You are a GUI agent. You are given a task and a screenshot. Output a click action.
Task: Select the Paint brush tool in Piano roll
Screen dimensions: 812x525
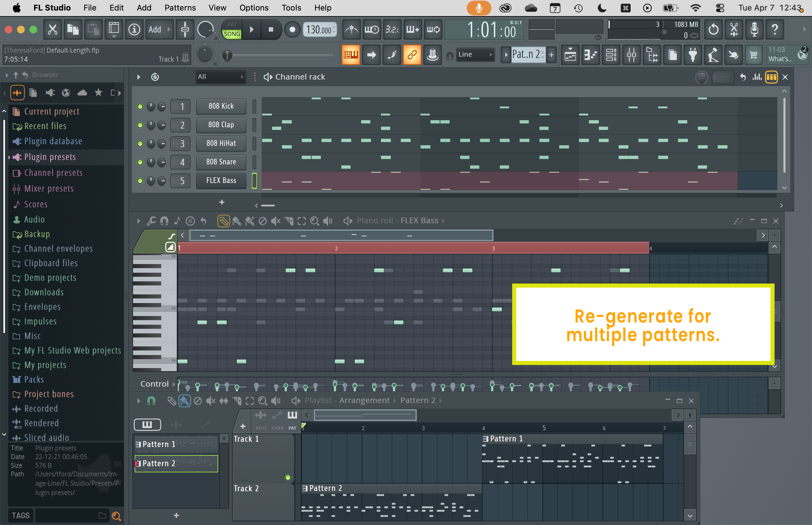point(236,221)
